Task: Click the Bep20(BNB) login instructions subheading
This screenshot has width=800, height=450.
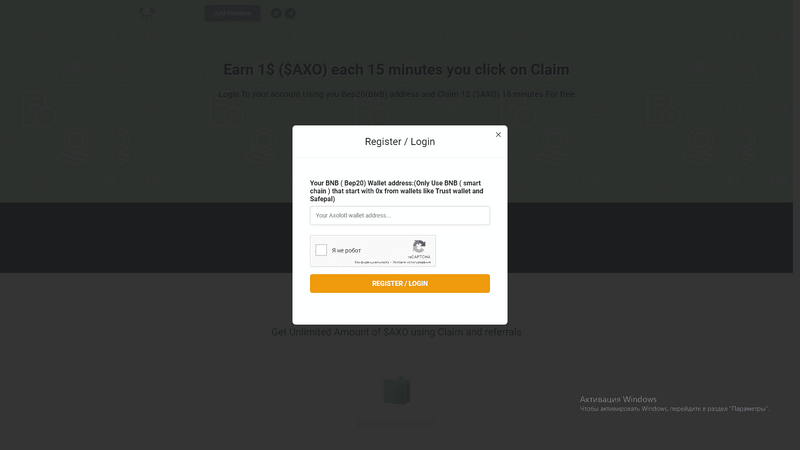Action: 396,94
